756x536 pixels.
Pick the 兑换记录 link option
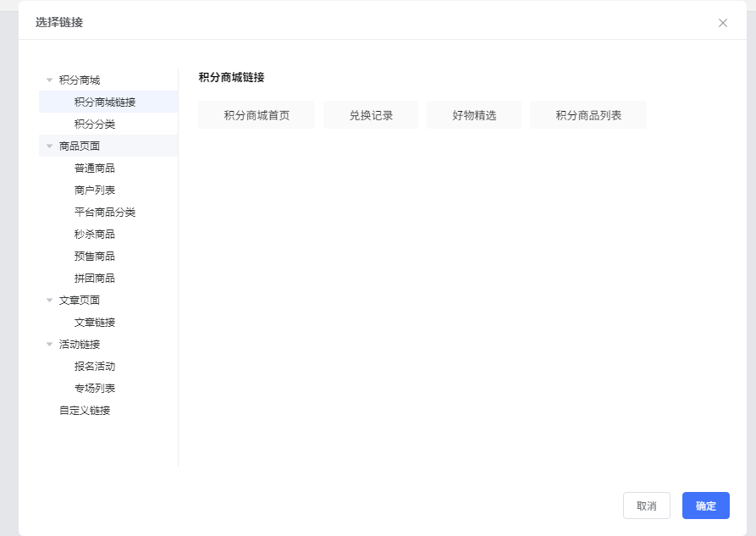[371, 115]
